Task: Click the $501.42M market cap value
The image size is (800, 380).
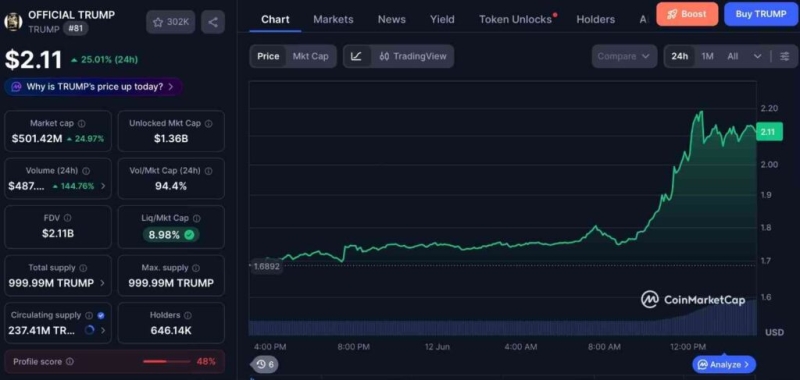Action: [37, 138]
